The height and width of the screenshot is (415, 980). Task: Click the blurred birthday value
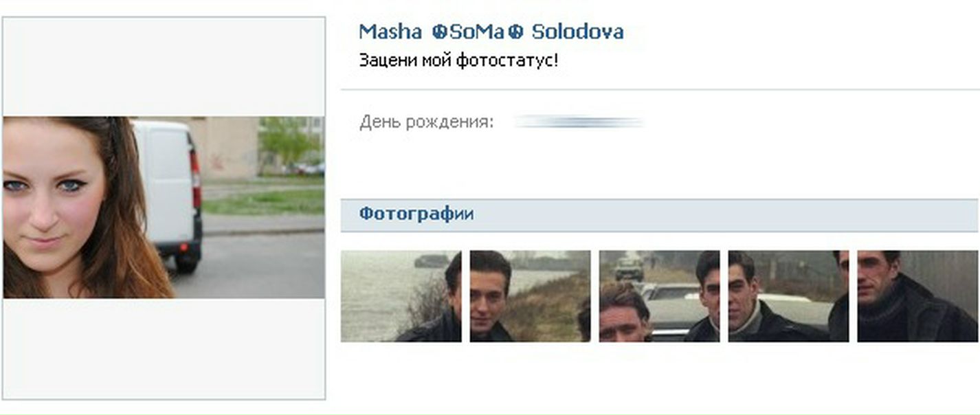[x=579, y=123]
